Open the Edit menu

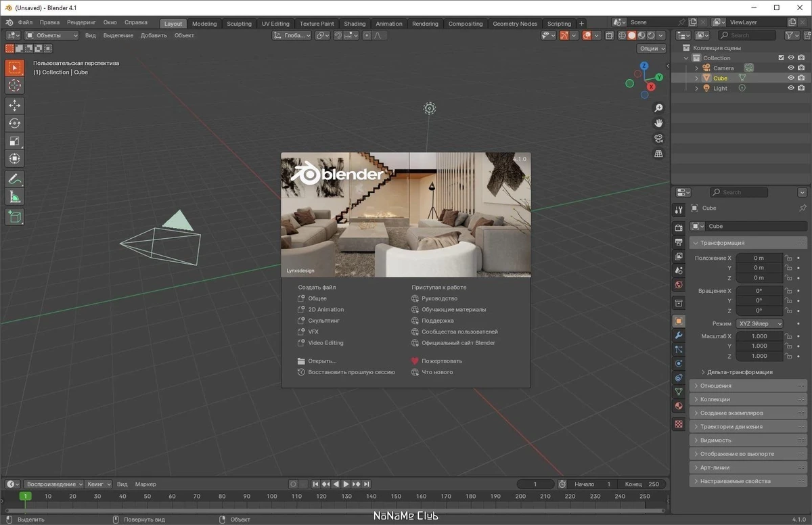tap(49, 22)
